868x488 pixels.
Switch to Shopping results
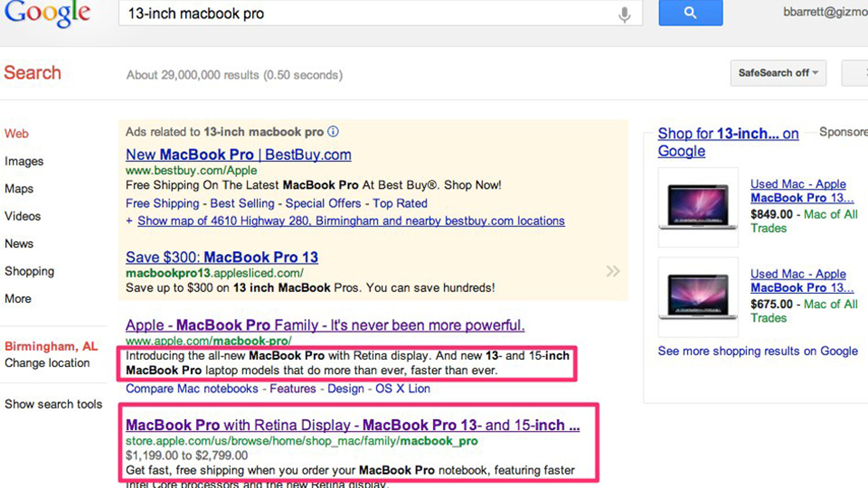click(x=29, y=271)
